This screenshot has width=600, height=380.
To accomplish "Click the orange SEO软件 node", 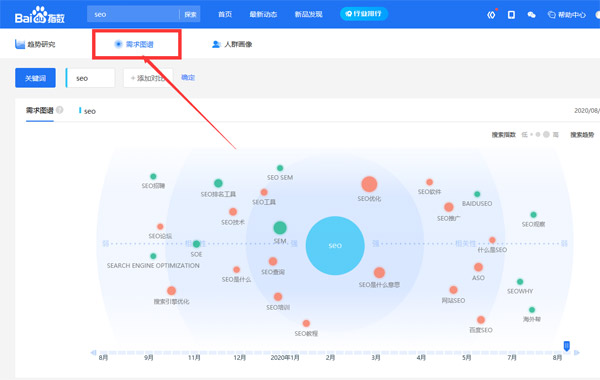I will (429, 182).
